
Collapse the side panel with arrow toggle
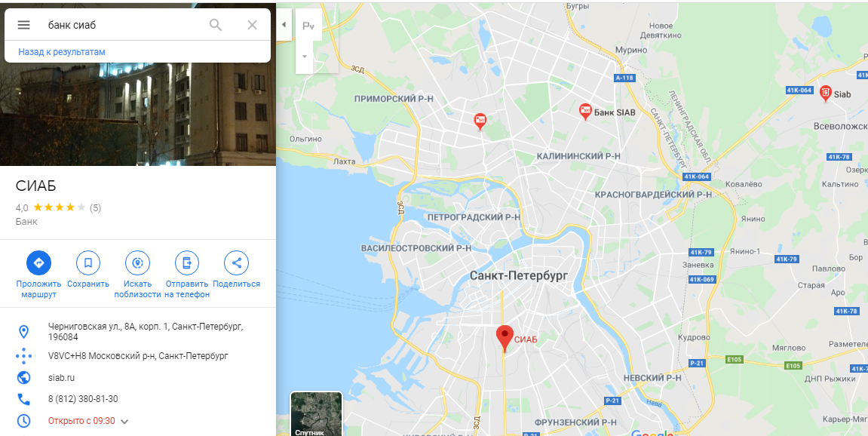point(284,25)
